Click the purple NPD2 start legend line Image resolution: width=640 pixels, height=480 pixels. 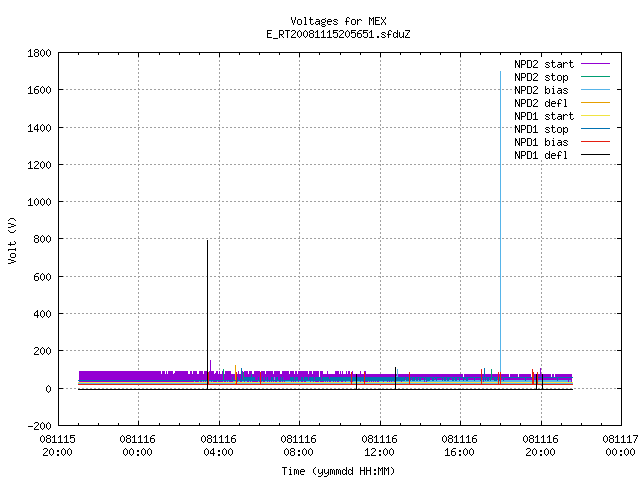point(596,64)
